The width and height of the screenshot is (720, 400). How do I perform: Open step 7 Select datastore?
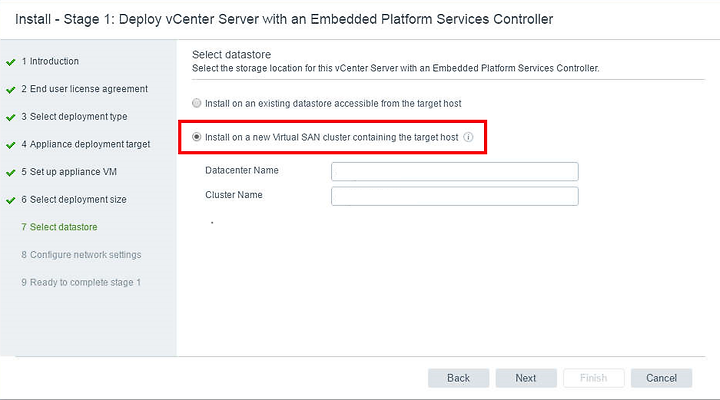tap(59, 227)
